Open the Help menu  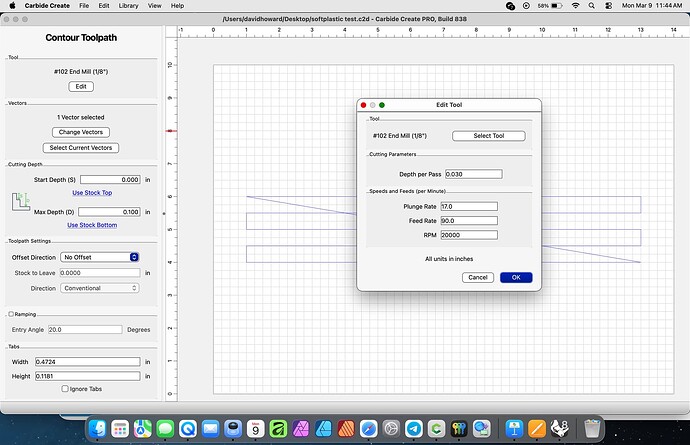[x=177, y=6]
